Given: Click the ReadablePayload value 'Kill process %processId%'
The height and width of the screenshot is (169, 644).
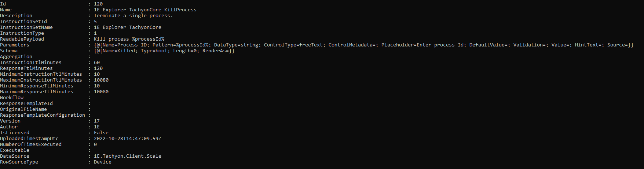Looking at the screenshot, I should click(x=129, y=39).
